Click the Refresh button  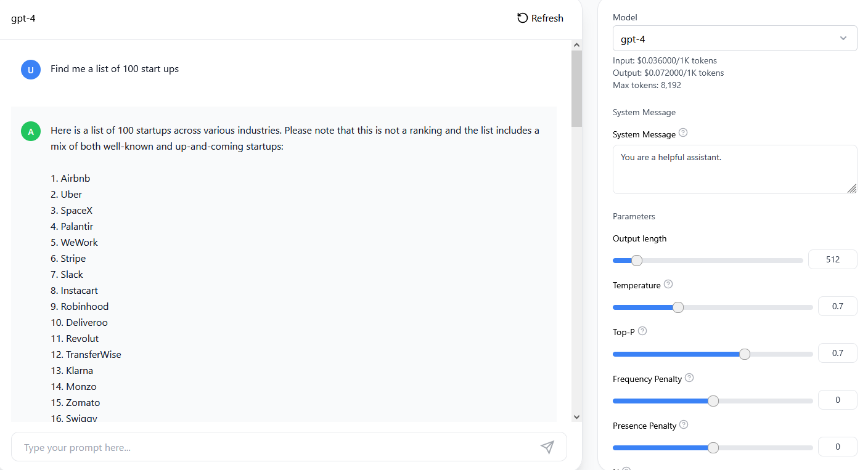tap(540, 18)
